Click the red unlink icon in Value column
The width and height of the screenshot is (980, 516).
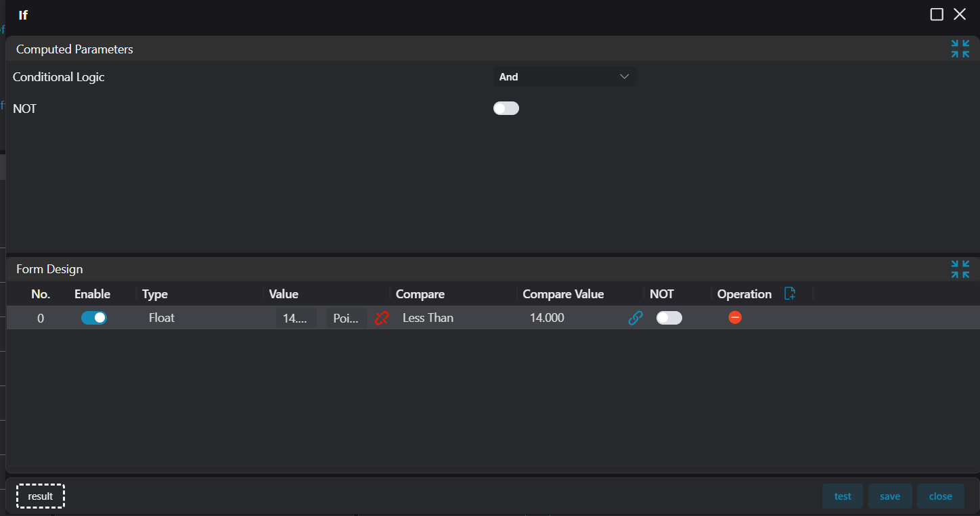click(382, 318)
